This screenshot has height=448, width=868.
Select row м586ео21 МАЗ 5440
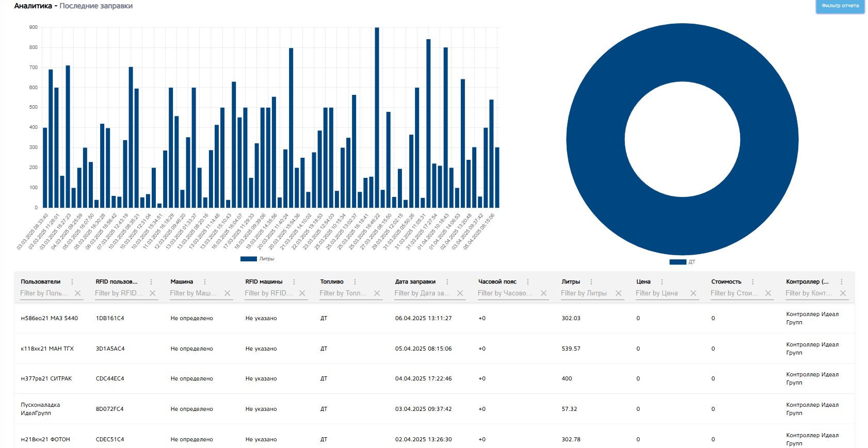tap(434, 319)
